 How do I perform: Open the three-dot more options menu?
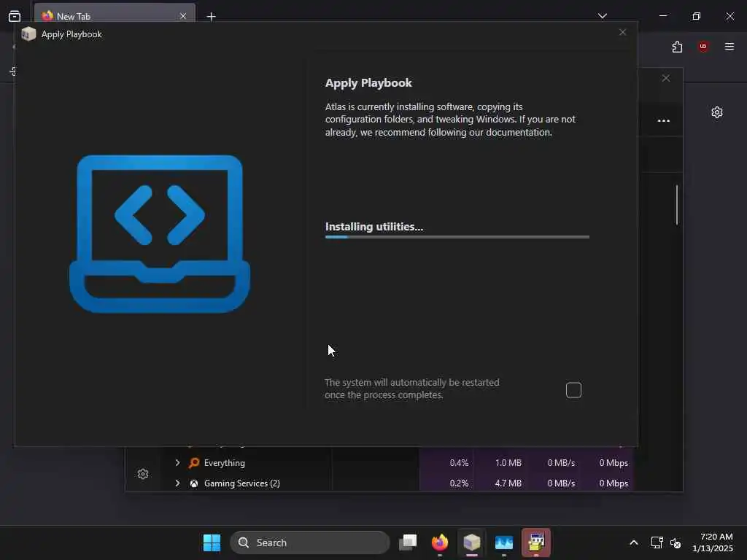(664, 120)
